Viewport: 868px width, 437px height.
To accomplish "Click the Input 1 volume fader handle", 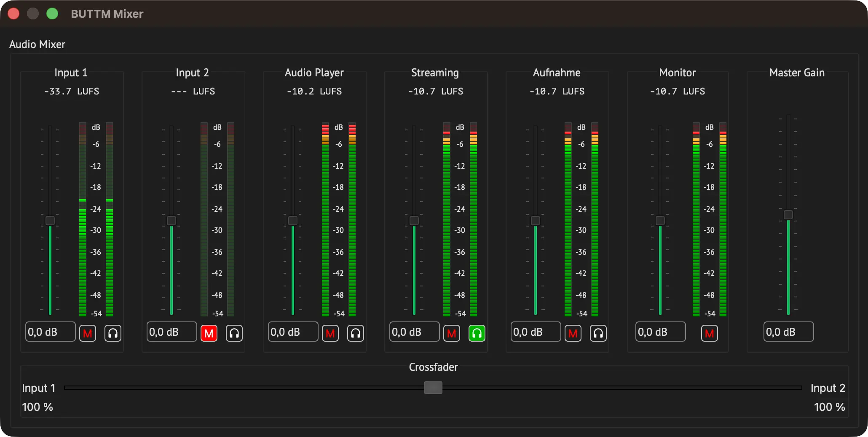I will point(50,221).
